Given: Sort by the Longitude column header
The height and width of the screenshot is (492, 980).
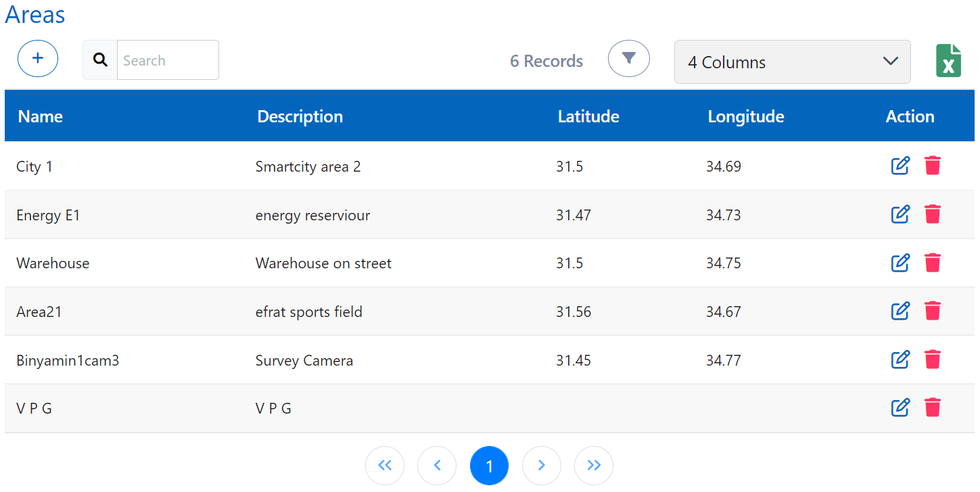Looking at the screenshot, I should 745,116.
